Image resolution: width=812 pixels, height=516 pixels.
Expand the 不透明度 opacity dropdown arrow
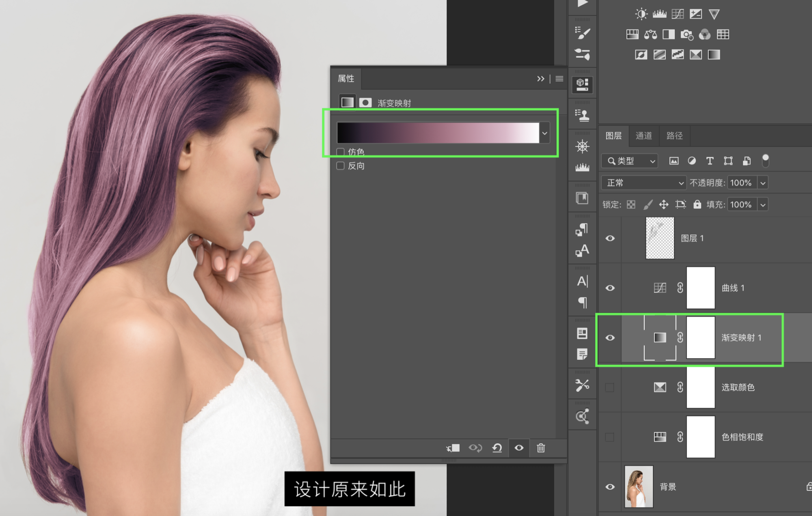763,183
